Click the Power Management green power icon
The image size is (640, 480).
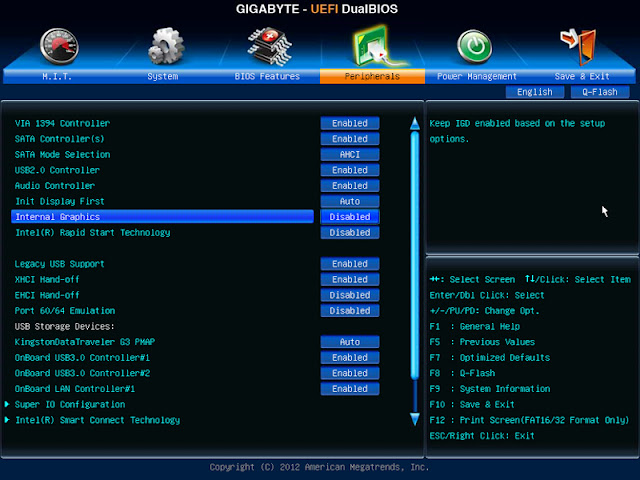point(475,46)
